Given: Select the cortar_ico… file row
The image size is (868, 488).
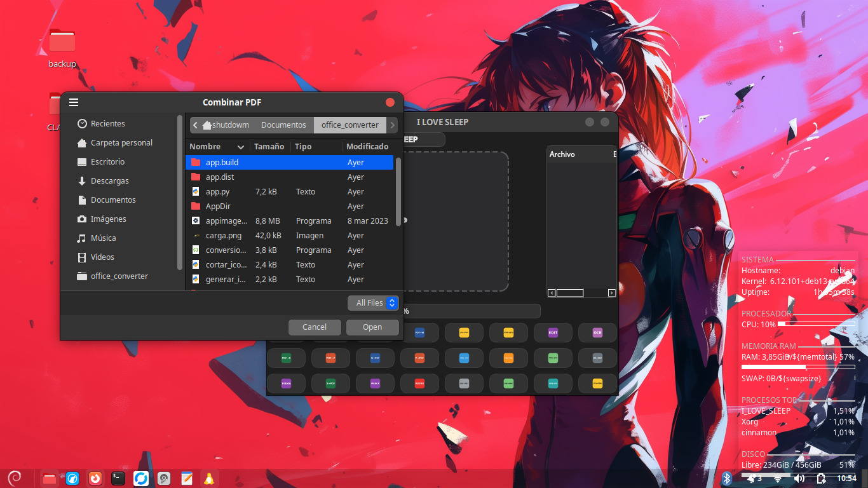Looking at the screenshot, I should (x=289, y=265).
